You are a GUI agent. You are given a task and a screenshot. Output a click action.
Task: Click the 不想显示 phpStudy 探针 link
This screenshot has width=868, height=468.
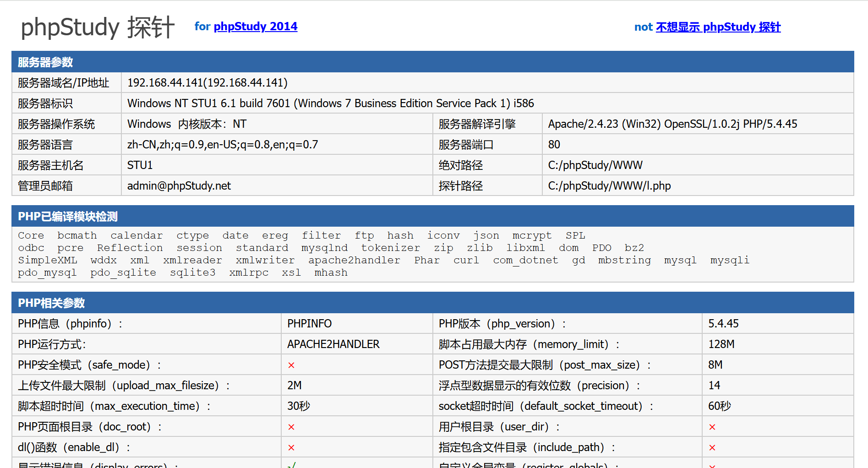tap(718, 27)
